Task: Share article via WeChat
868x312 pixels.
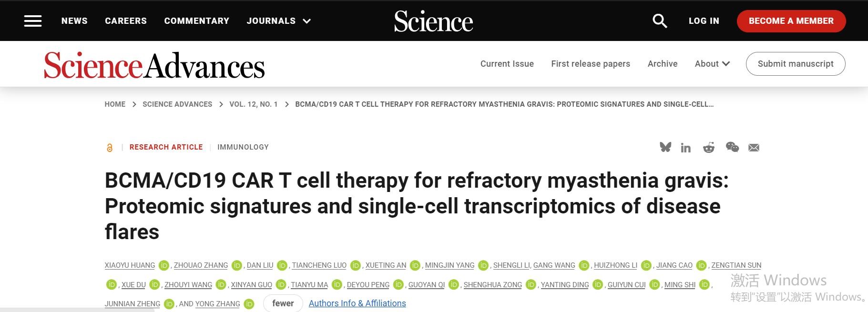Action: 732,147
